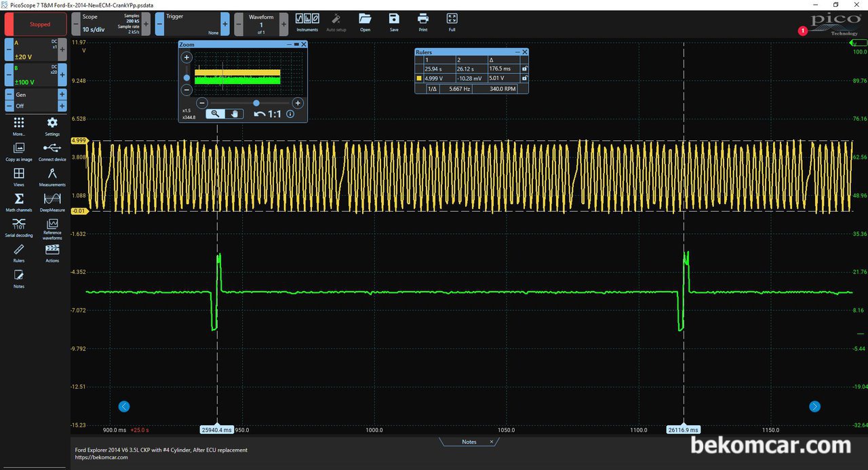Open the Waveform 1 of 1 navigator
868x470 pixels.
[261, 24]
